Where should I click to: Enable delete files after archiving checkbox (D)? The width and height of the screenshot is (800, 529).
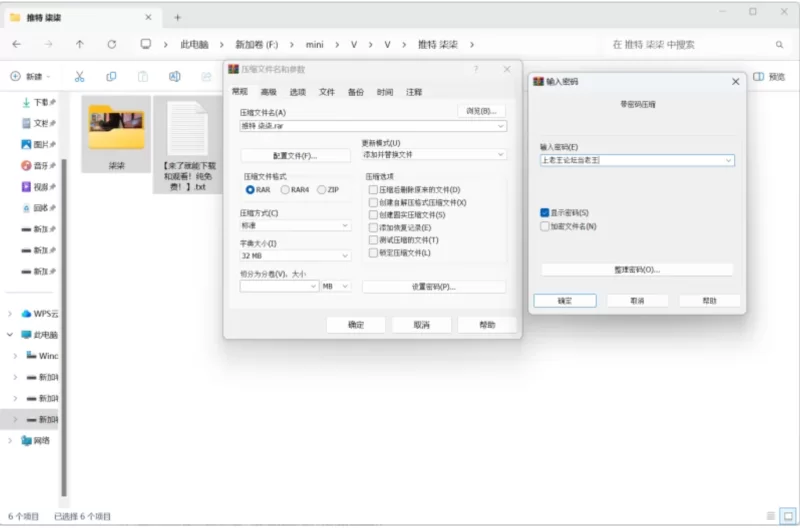373,190
